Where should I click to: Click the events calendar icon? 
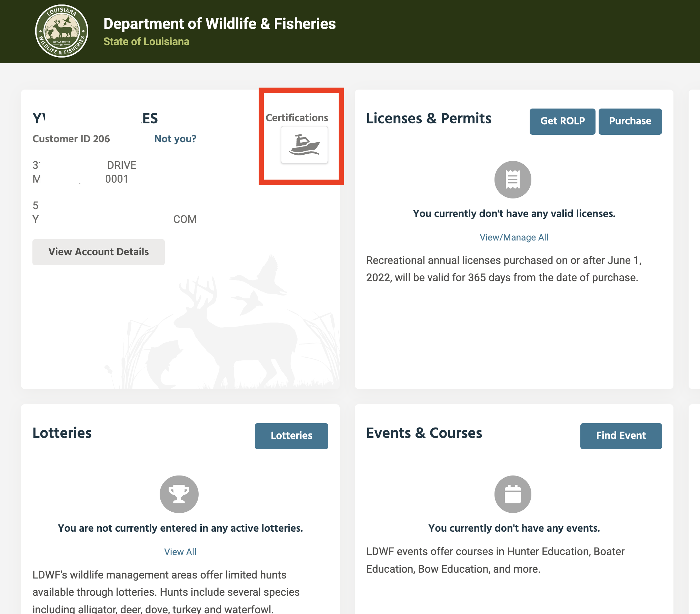[x=513, y=494]
